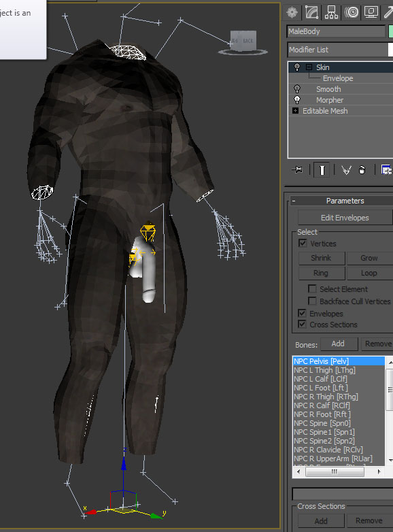The height and width of the screenshot is (532, 393).
Task: Toggle the Skin modifier lightbulb
Action: click(297, 67)
